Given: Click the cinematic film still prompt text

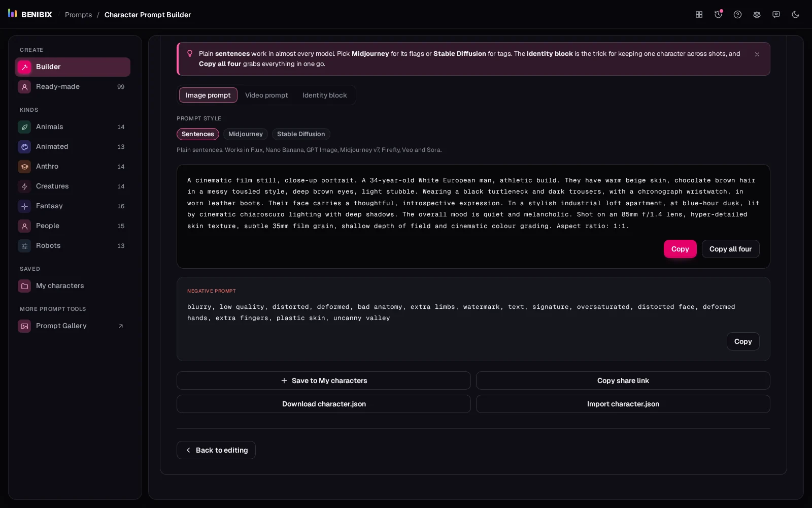Looking at the screenshot, I should tap(473, 203).
